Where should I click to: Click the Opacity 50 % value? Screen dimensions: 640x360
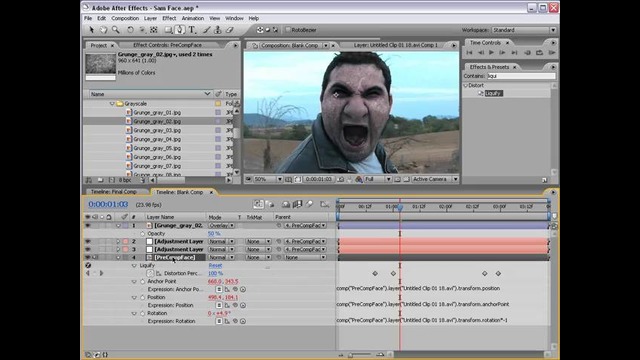tap(214, 234)
